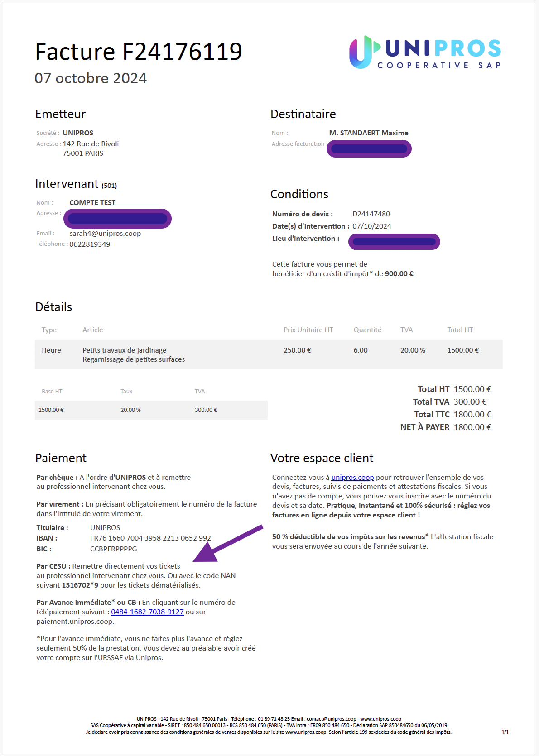The image size is (539, 756).
Task: Click the phone number 0622819349
Action: 90,244
